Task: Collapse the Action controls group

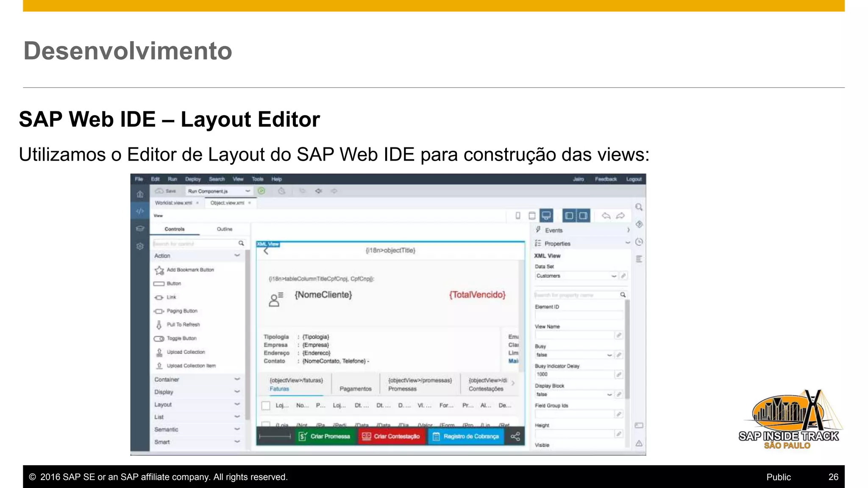Action: pyautogui.click(x=237, y=255)
